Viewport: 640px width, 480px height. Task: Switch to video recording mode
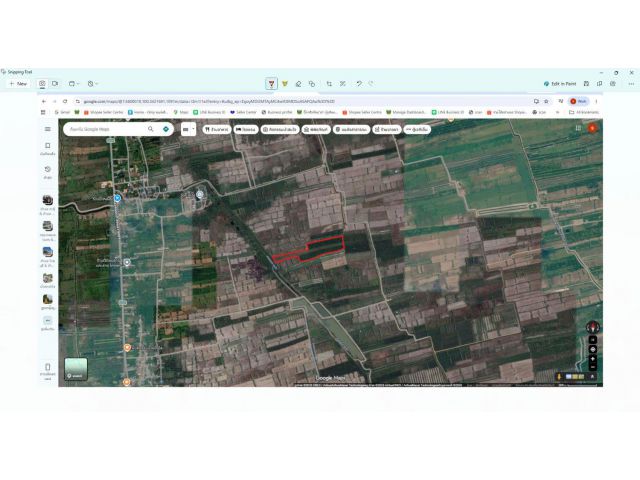point(55,83)
